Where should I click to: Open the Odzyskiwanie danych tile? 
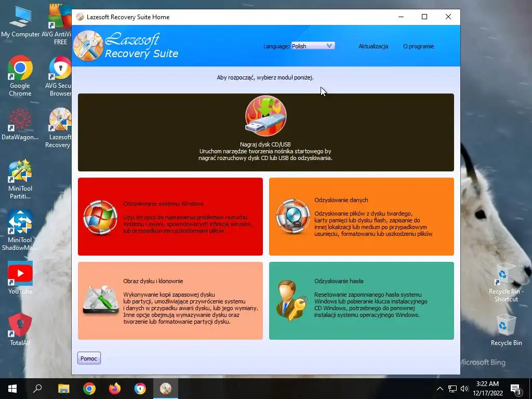[362, 217]
